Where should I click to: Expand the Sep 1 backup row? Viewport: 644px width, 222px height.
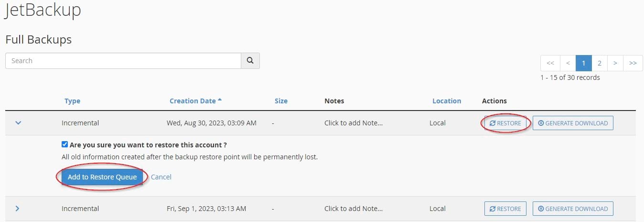[18, 209]
